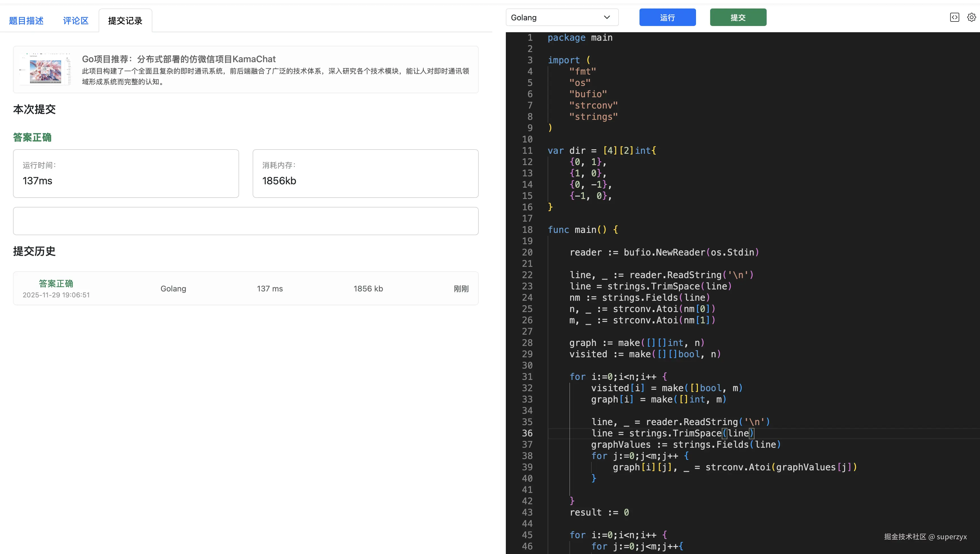The width and height of the screenshot is (980, 554).
Task: Click the 运行时间 137ms result card
Action: [x=126, y=174]
